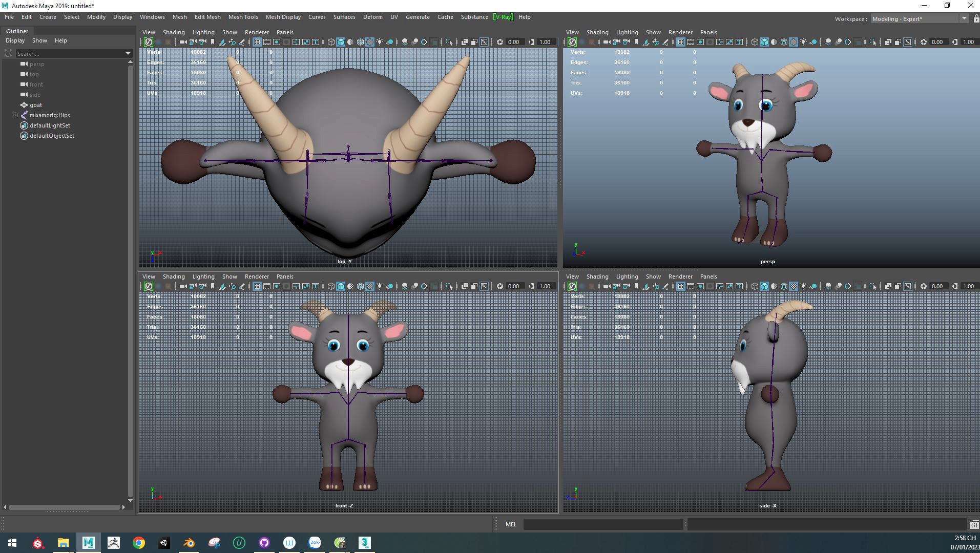Viewport: 980px width, 553px height.
Task: Toggle ambient occlusion in front view toolbar
Action: [x=405, y=286]
